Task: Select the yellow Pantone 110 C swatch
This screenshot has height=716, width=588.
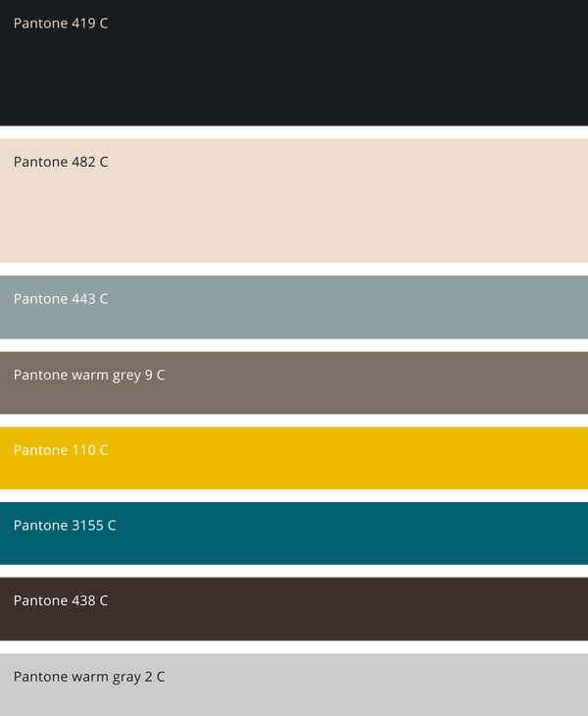Action: tap(294, 458)
